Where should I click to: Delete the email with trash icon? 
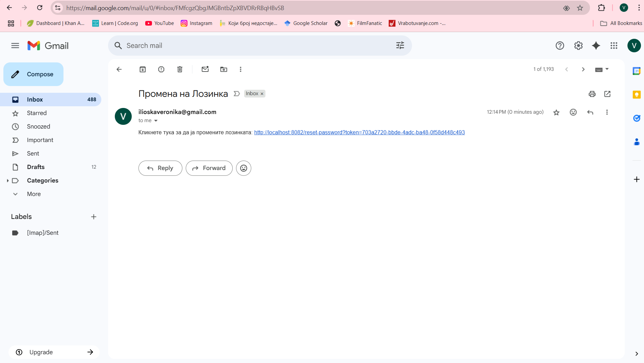tap(180, 69)
